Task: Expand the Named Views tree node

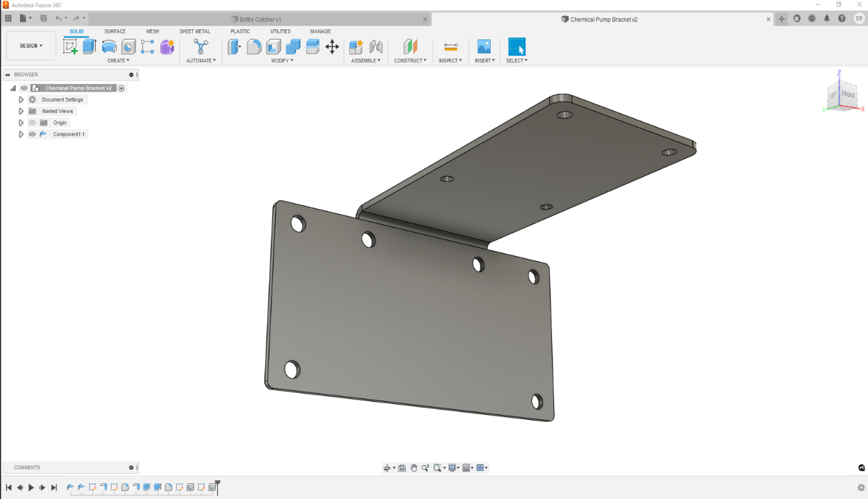Action: pos(21,111)
